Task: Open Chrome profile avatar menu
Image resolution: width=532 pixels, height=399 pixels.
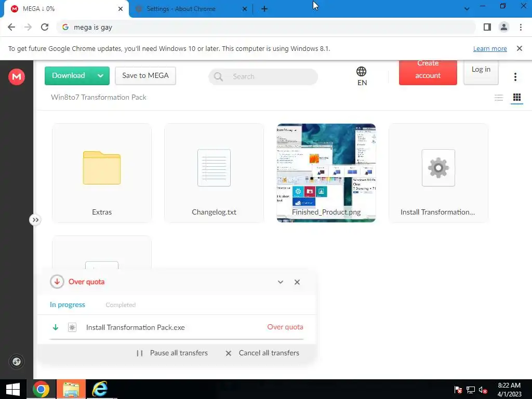Action: pyautogui.click(x=504, y=27)
